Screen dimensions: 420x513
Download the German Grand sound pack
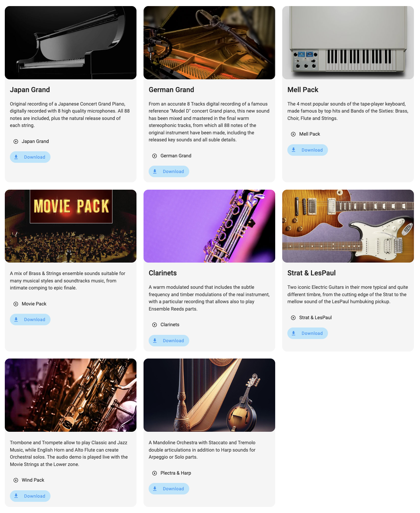point(169,171)
